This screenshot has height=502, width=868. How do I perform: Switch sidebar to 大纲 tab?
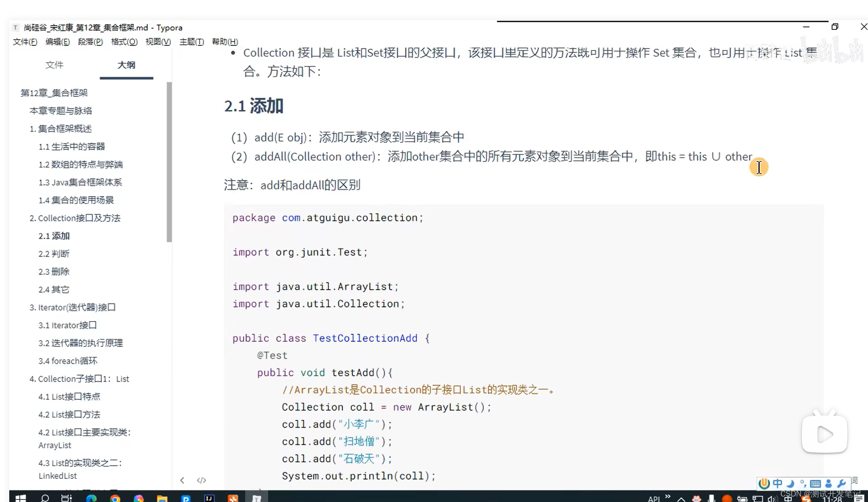point(126,65)
